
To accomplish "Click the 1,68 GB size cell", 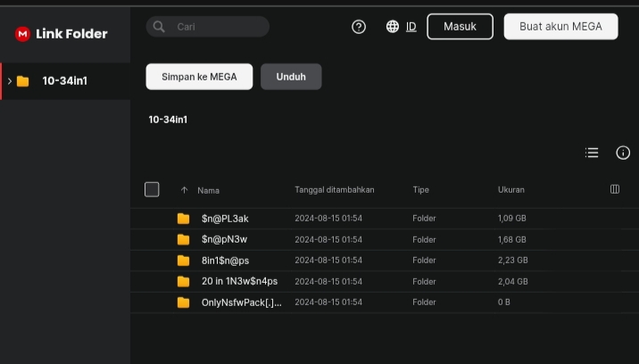I will [x=512, y=240].
